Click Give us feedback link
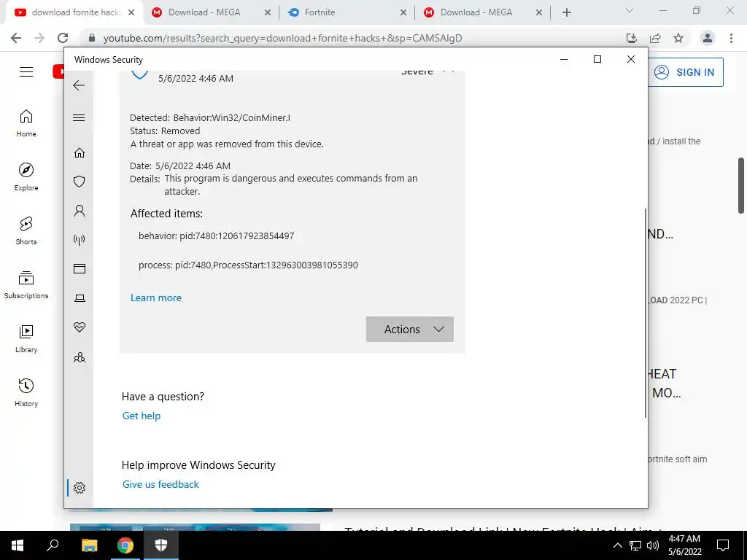The height and width of the screenshot is (560, 747). tap(160, 484)
